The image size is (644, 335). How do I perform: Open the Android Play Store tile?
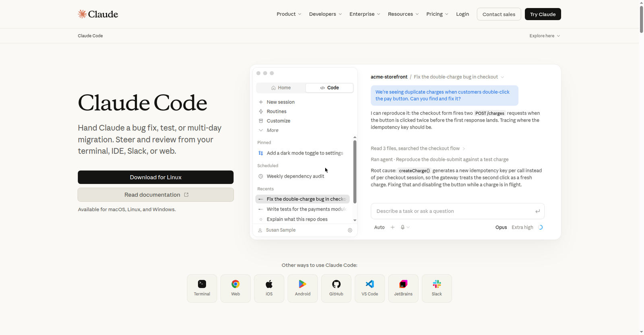[x=303, y=288]
